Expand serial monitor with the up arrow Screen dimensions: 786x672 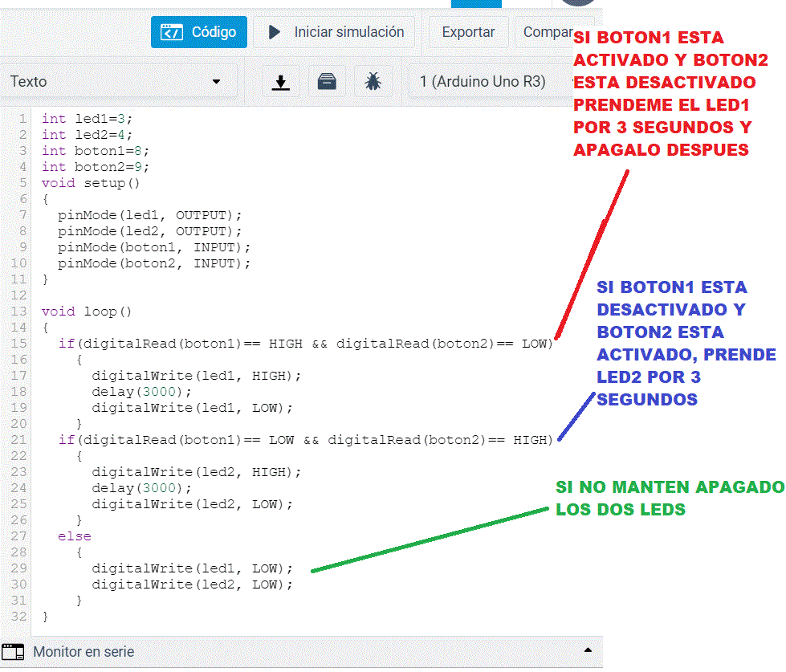tap(588, 650)
